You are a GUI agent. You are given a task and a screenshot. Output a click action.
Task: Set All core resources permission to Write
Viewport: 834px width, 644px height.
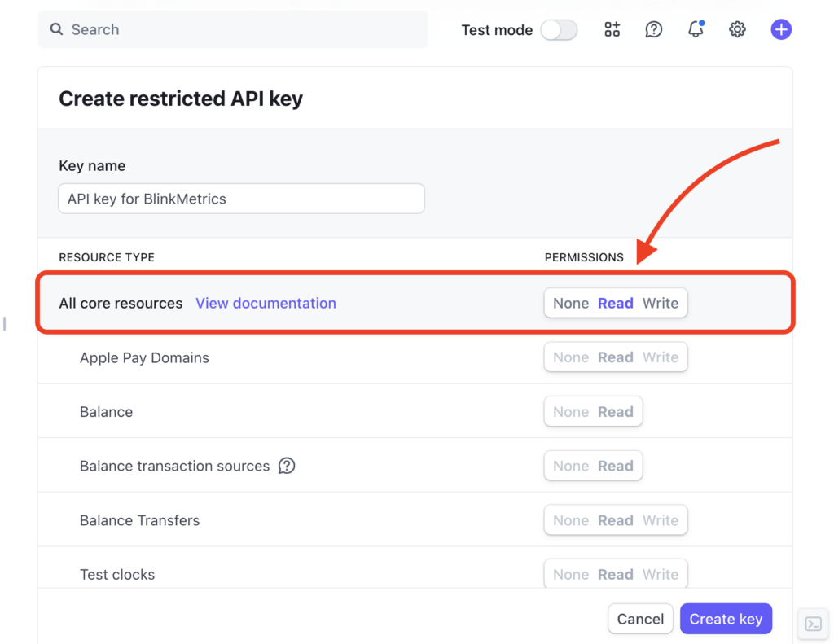(660, 303)
